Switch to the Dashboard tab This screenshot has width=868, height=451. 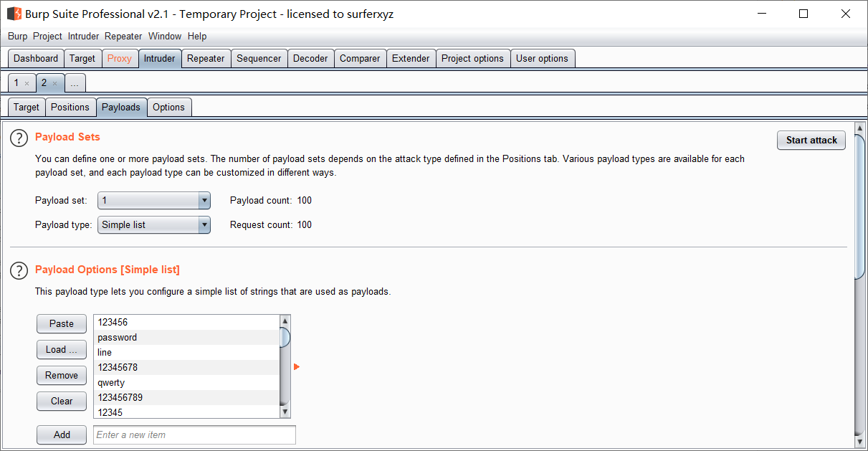[x=36, y=59]
